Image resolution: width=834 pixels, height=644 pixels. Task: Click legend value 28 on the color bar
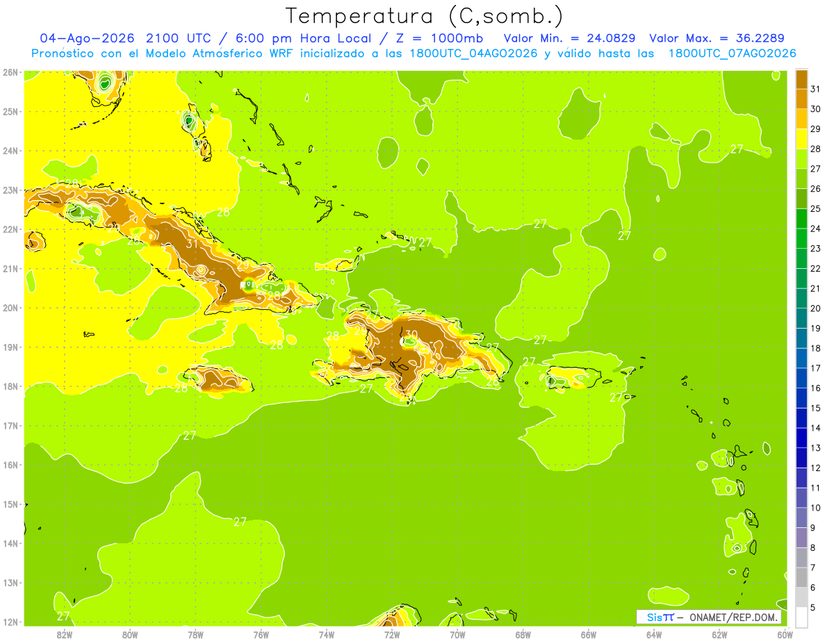point(815,149)
